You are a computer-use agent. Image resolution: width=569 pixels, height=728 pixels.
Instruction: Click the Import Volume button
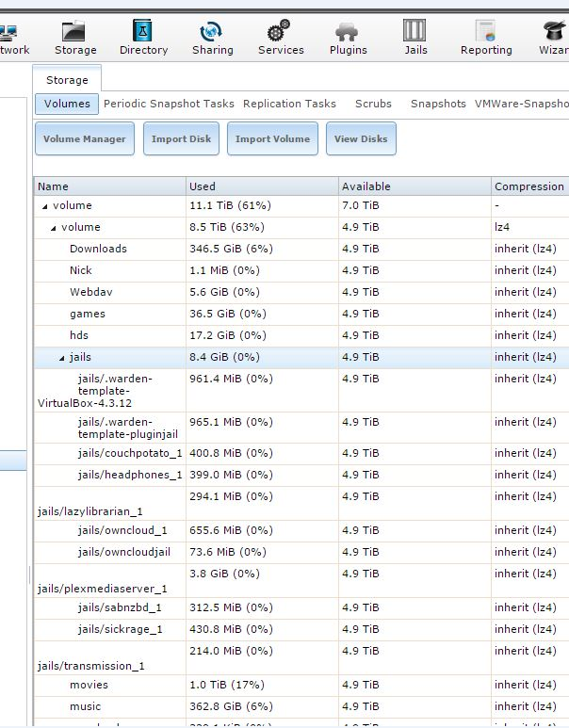coord(272,138)
